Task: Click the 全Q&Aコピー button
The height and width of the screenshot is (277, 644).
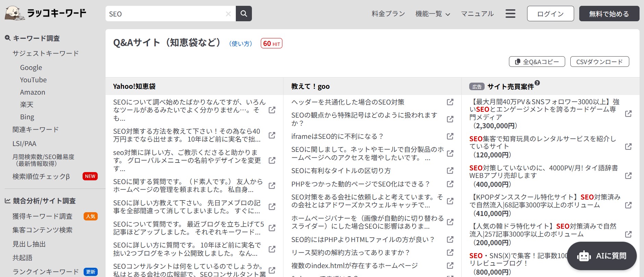Action: pos(537,62)
